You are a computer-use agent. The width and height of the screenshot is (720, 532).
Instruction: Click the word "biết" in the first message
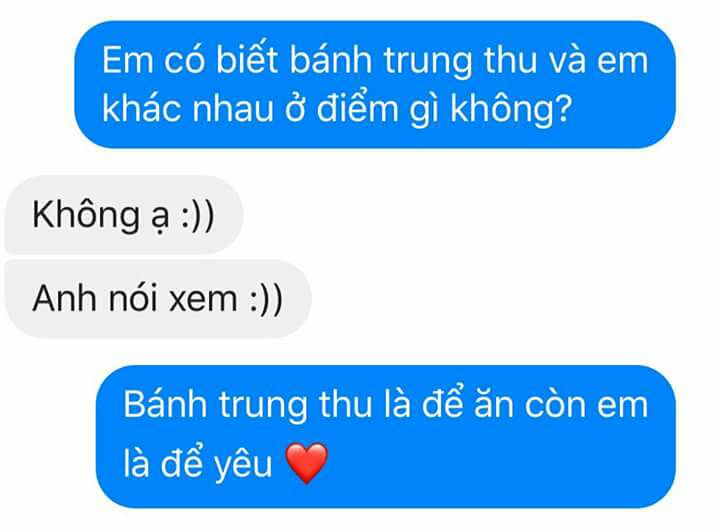pyautogui.click(x=247, y=60)
